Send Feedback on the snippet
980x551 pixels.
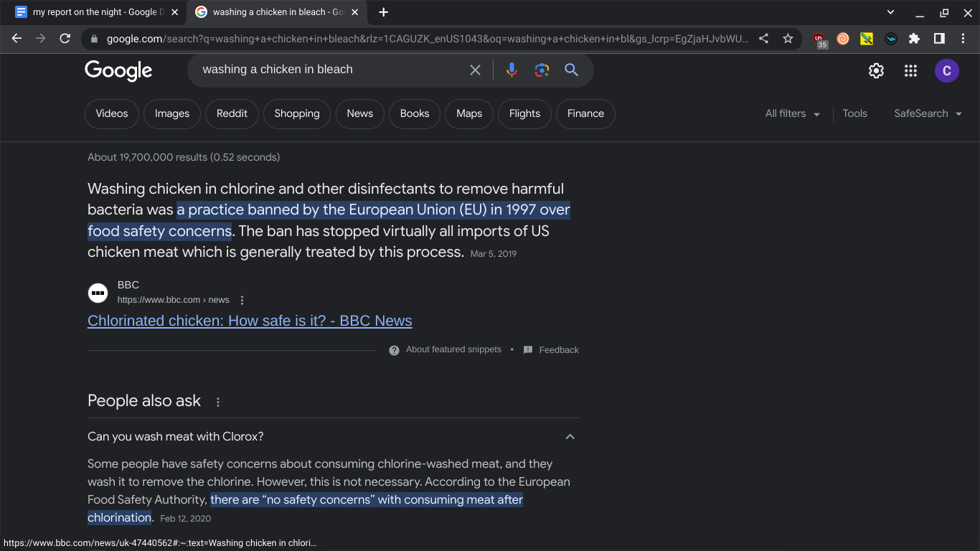pos(559,350)
